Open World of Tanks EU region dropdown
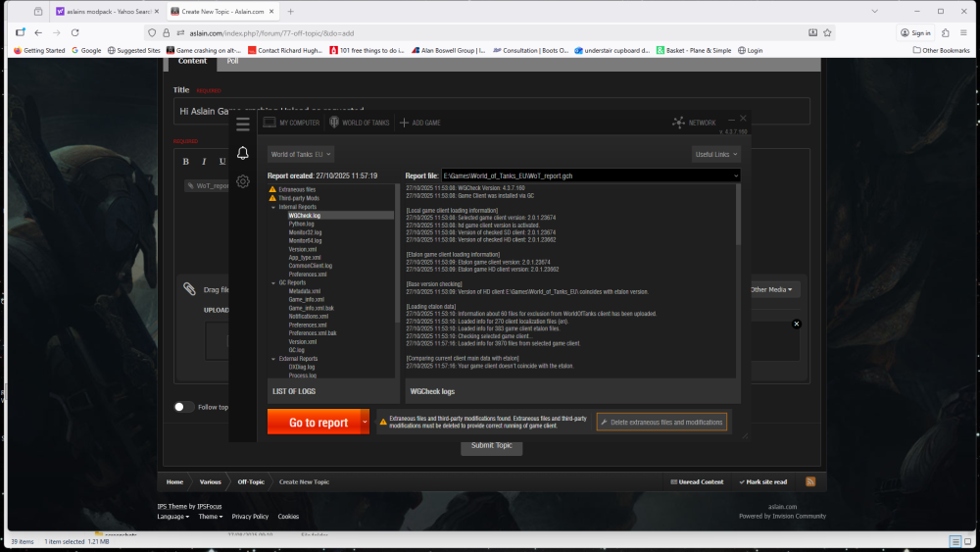The image size is (980, 552). point(301,154)
